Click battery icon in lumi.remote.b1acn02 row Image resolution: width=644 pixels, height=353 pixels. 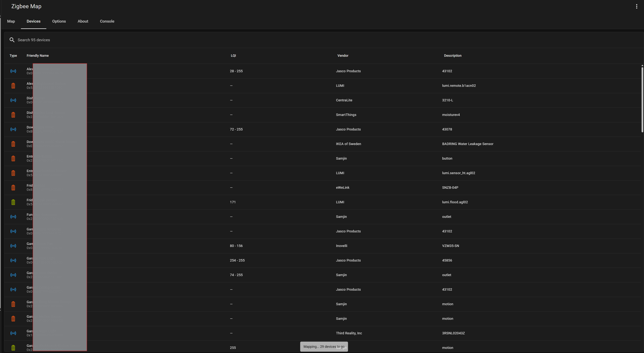point(13,86)
